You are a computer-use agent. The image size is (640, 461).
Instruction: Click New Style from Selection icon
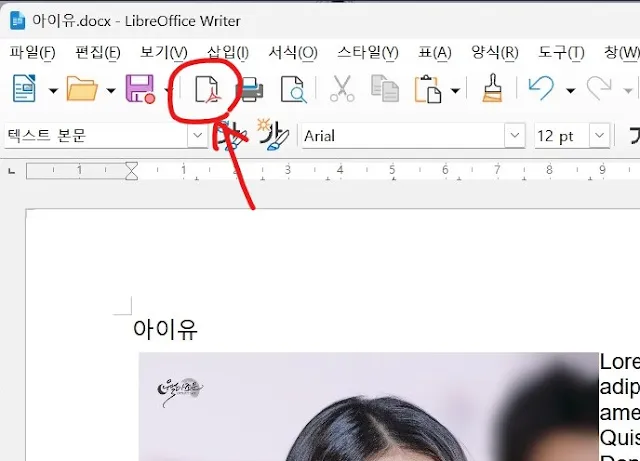tap(273, 134)
